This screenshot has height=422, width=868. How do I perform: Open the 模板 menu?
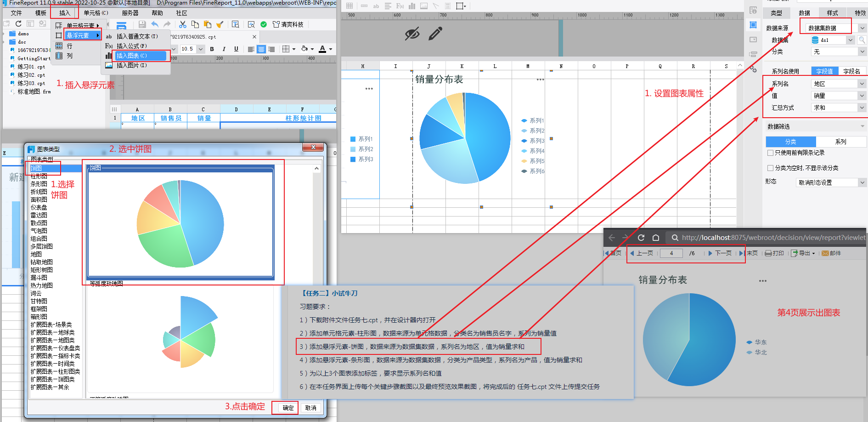tap(41, 13)
